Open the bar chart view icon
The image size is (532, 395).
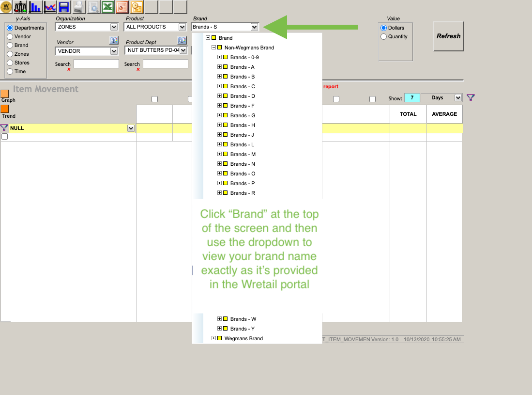point(34,7)
